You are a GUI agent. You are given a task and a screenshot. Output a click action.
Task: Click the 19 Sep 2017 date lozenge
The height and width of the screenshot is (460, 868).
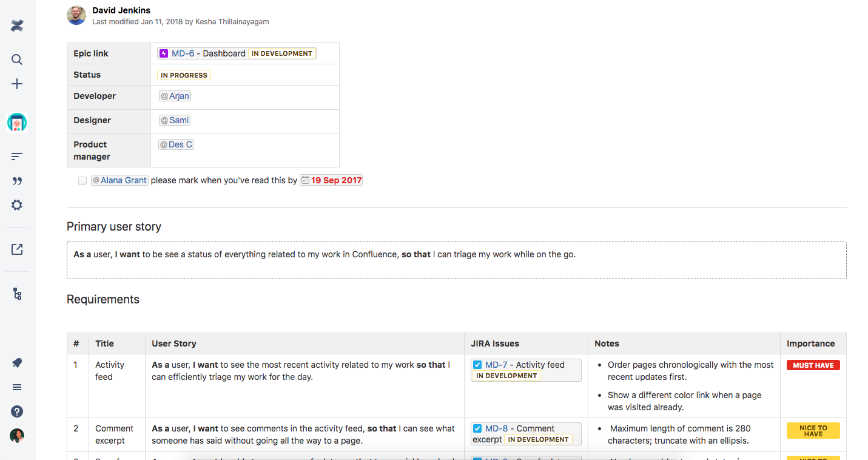pos(335,180)
